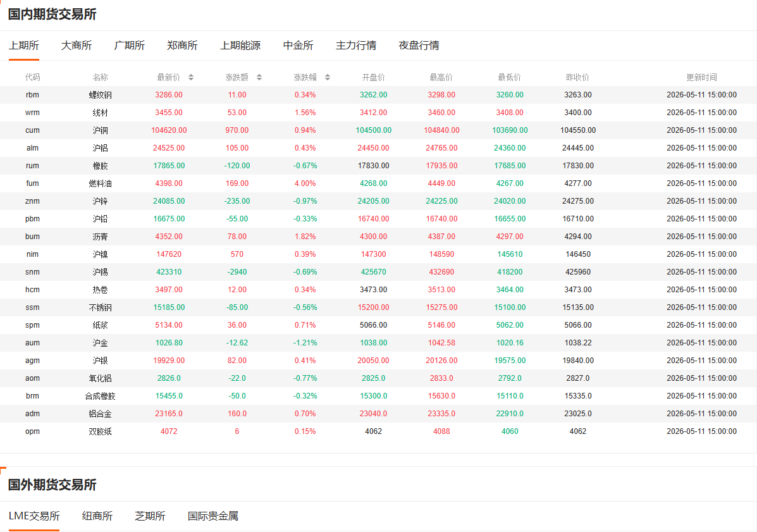Viewport: 757px width, 532px height.
Task: Click the 国内期货交易所 section heading
Action: point(52,15)
